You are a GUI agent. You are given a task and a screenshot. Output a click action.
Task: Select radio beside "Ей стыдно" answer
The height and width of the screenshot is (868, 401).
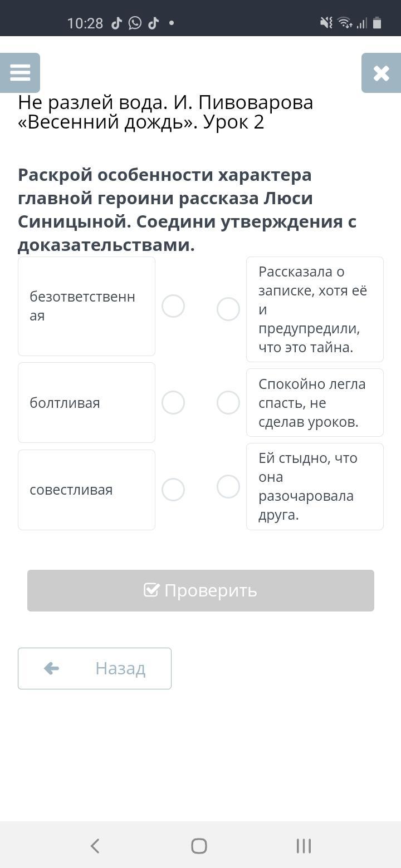point(228,486)
